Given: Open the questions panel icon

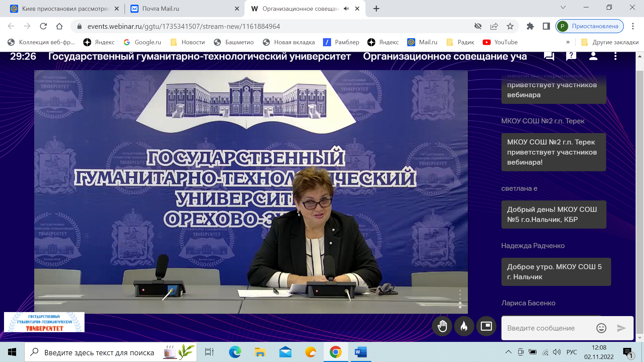Looking at the screenshot, I should pos(571,56).
